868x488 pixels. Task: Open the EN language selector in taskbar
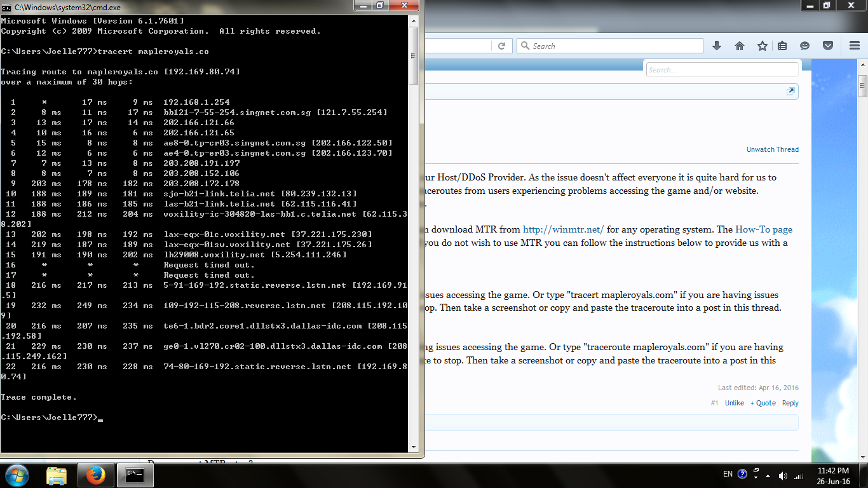(728, 475)
